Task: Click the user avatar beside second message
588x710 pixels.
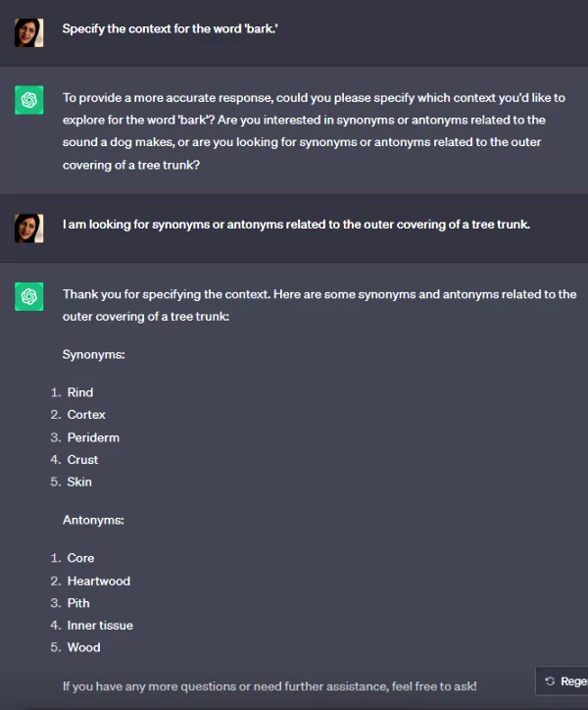Action: [29, 228]
